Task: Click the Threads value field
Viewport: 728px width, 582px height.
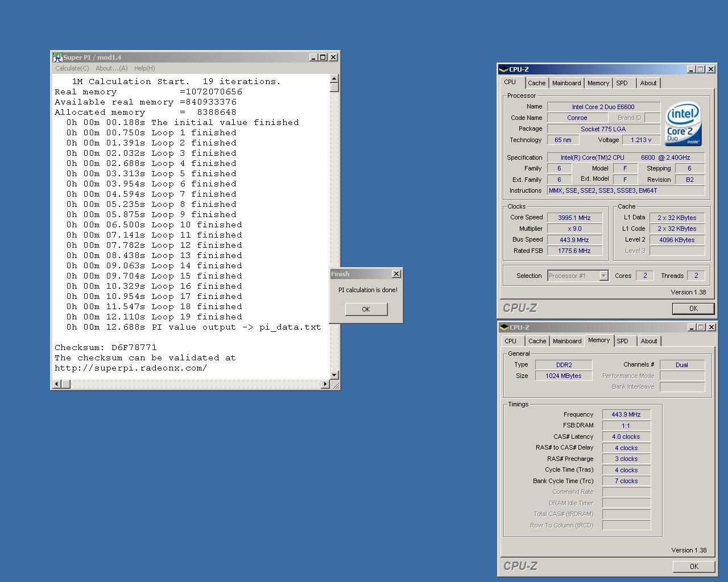Action: (696, 276)
